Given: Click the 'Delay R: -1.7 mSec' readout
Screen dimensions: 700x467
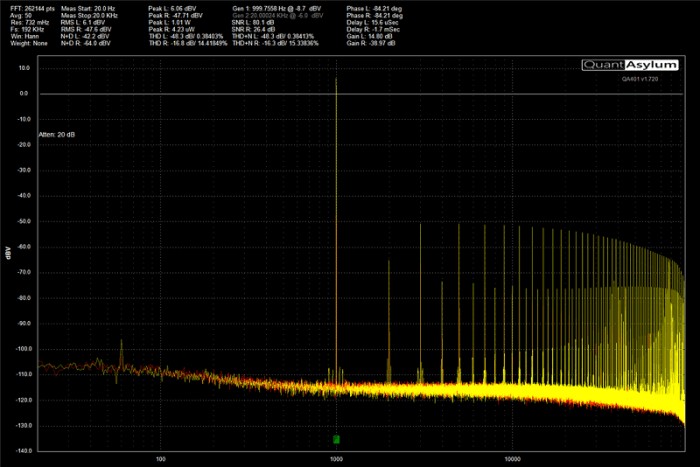Looking at the screenshot, I should 373,29.
